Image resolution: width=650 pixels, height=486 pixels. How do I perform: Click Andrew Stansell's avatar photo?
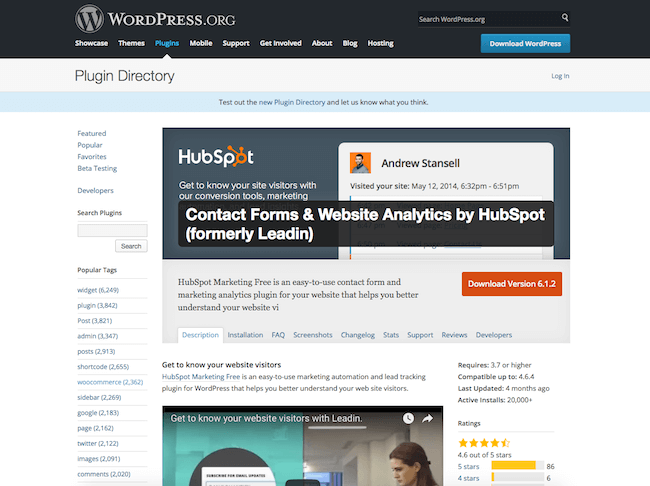360,162
